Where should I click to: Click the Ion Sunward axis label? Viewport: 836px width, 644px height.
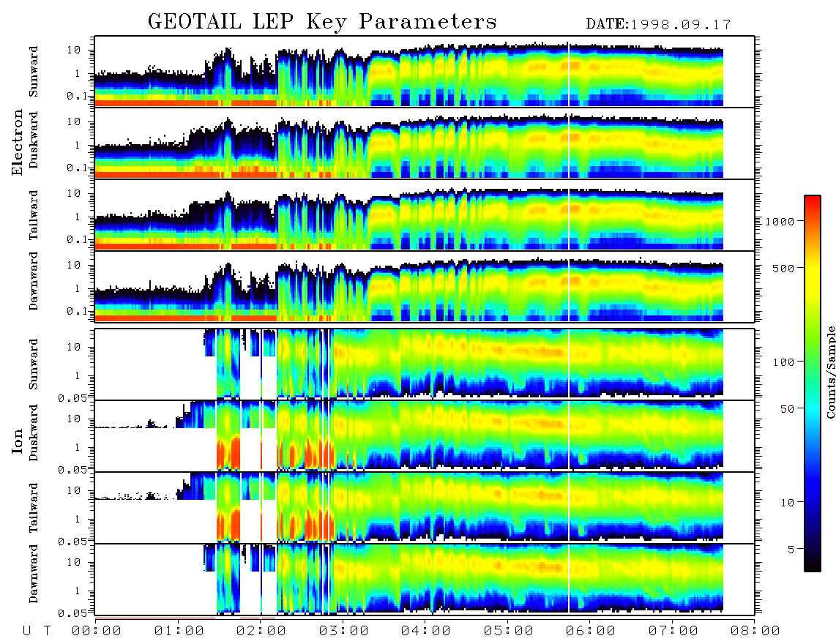(33, 364)
